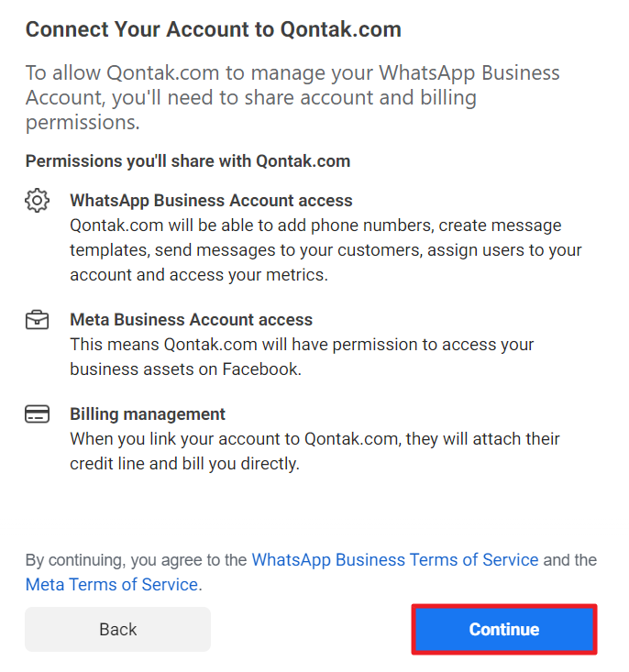The height and width of the screenshot is (672, 629).
Task: Click the 'send messages to your customers' line
Action: point(326,250)
